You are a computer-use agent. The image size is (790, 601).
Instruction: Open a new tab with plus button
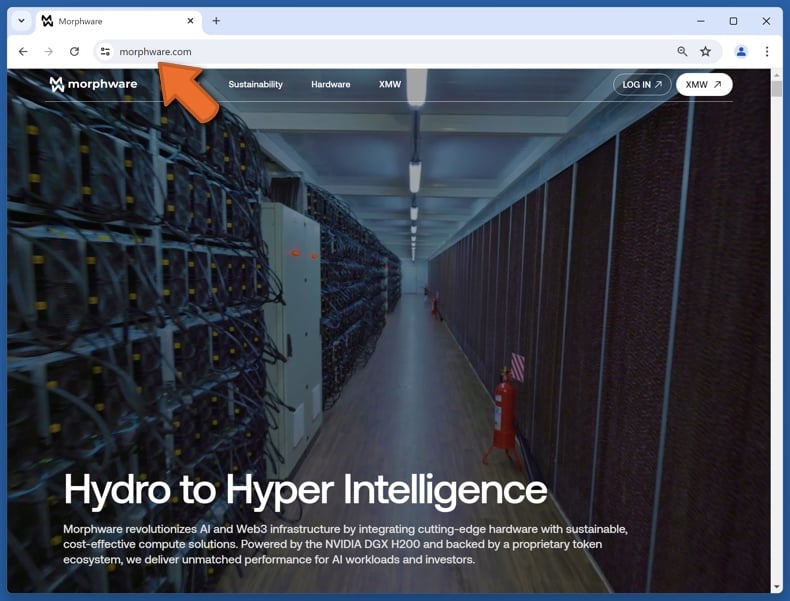click(216, 21)
